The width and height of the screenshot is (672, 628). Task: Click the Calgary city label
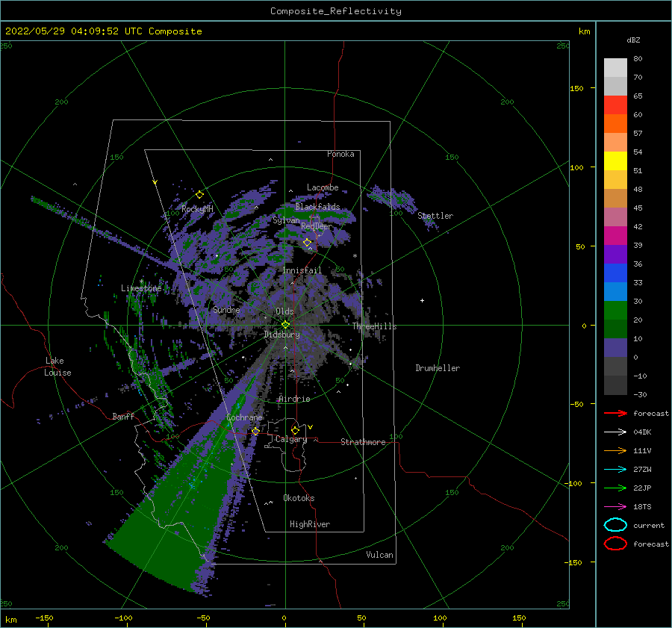(x=291, y=439)
